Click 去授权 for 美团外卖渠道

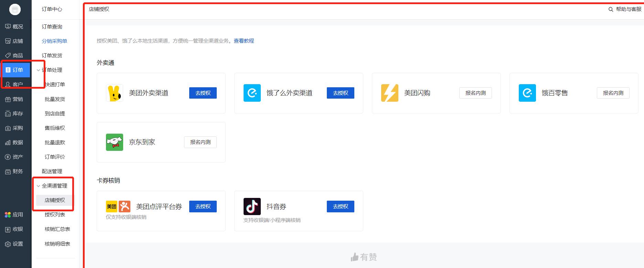[203, 93]
